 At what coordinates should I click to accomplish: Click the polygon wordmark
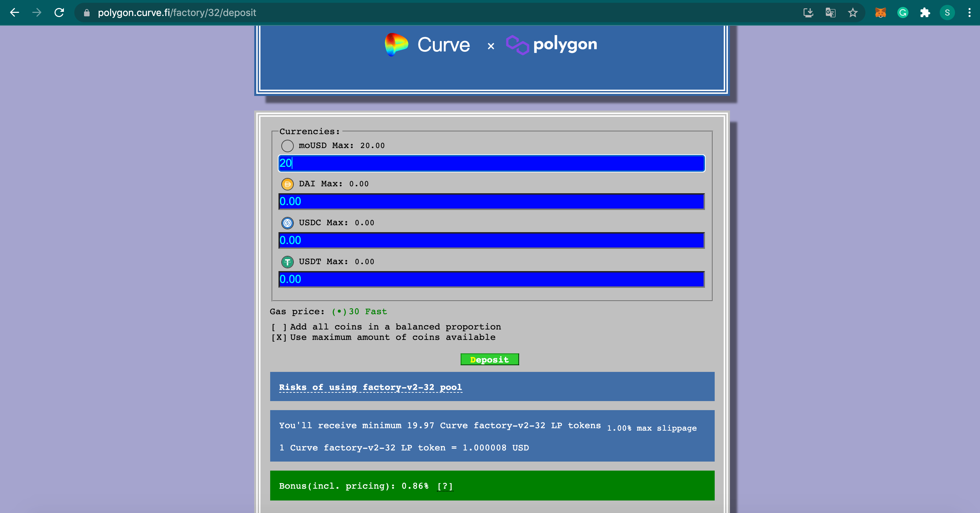click(x=565, y=45)
